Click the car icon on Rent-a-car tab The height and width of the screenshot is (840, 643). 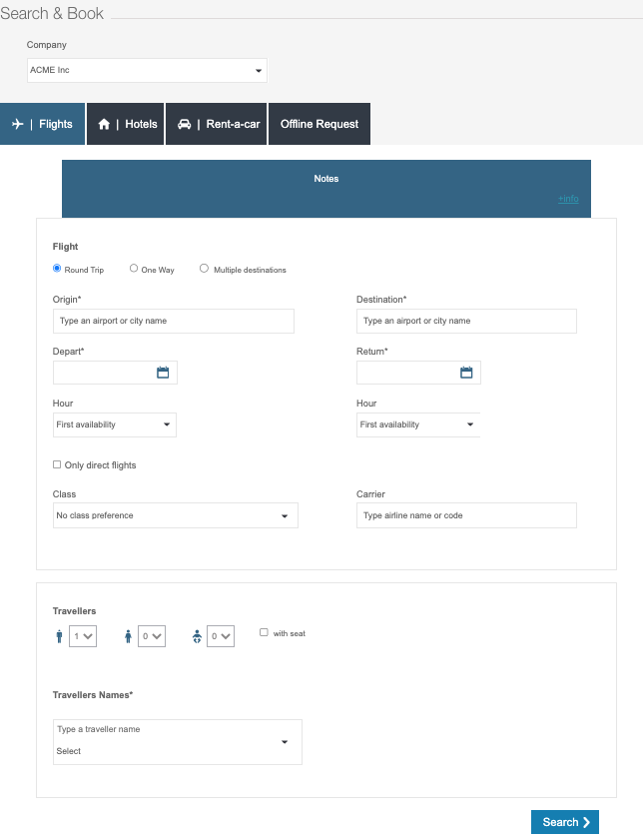pos(184,124)
